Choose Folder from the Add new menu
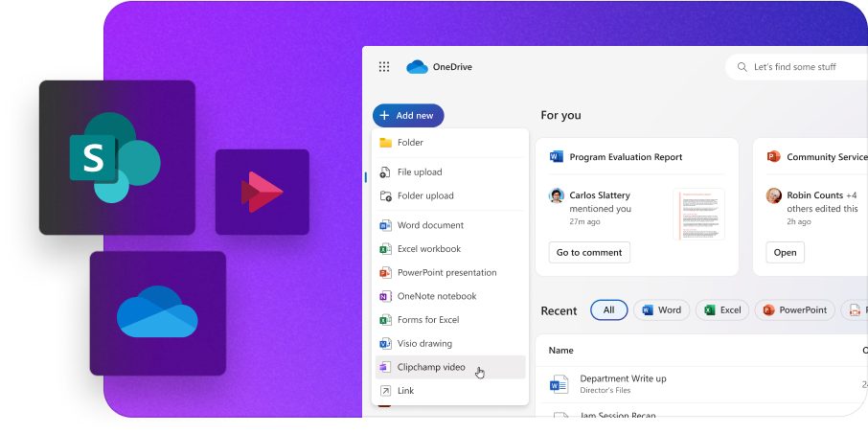This screenshot has width=868, height=434. (x=450, y=143)
